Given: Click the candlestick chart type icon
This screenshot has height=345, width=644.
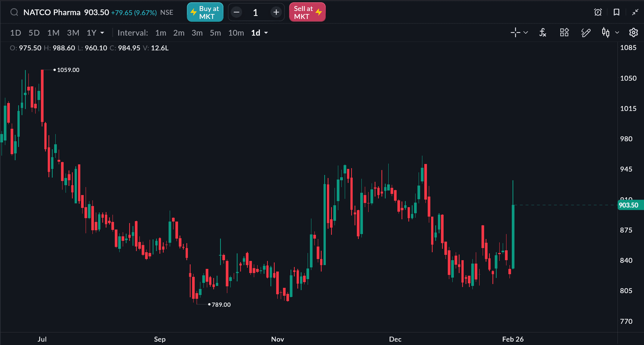Looking at the screenshot, I should 606,33.
